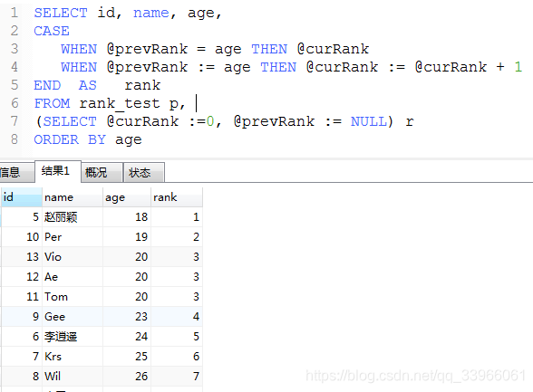This screenshot has height=392, width=533.
Task: Click the NULL keyword on line 7
Action: point(368,121)
